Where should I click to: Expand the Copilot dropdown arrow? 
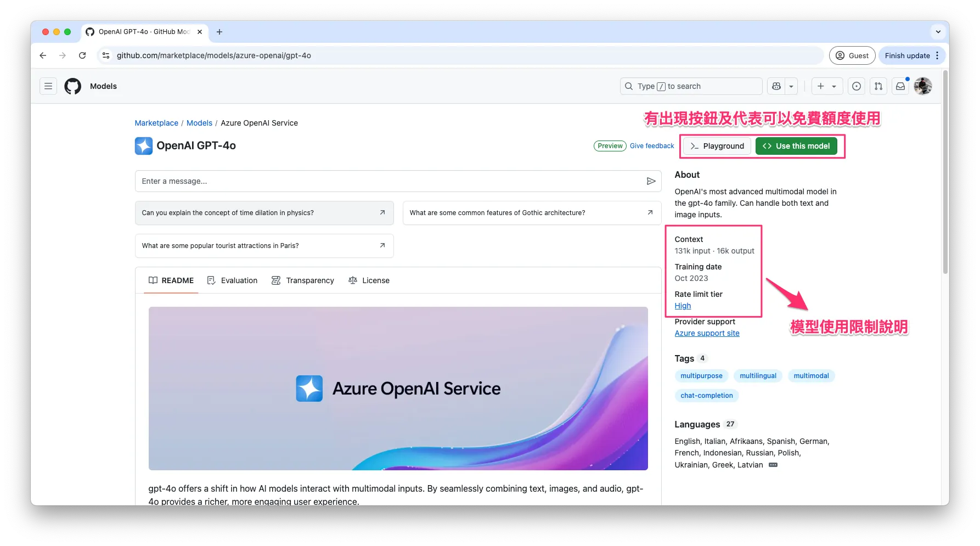[791, 86]
